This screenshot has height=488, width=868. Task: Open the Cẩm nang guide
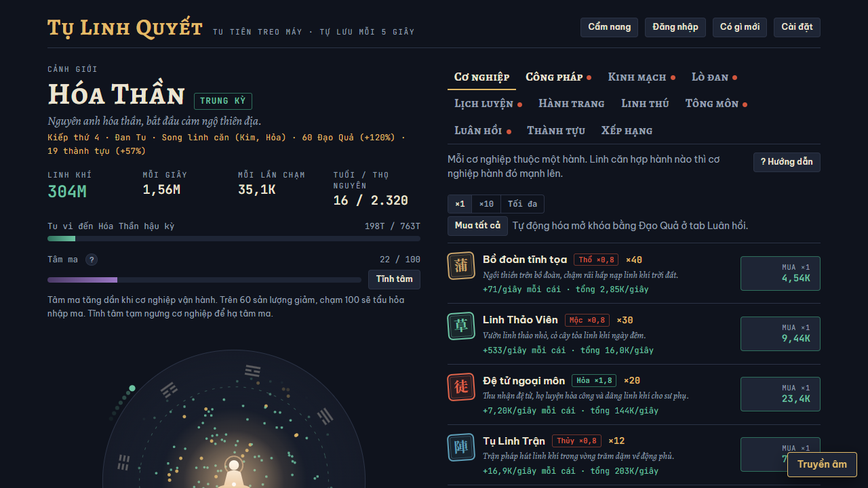coord(609,27)
